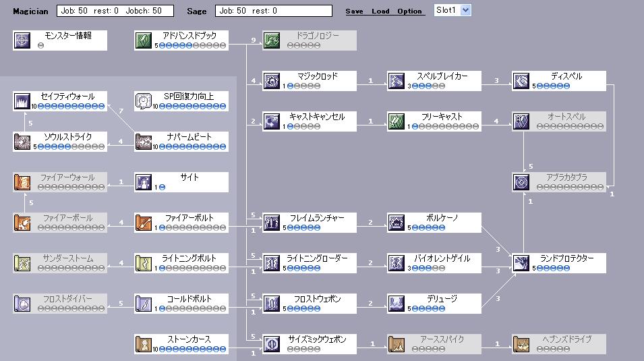Set マジックロッド to its first level circle
644x361 pixels.
[x=291, y=86]
